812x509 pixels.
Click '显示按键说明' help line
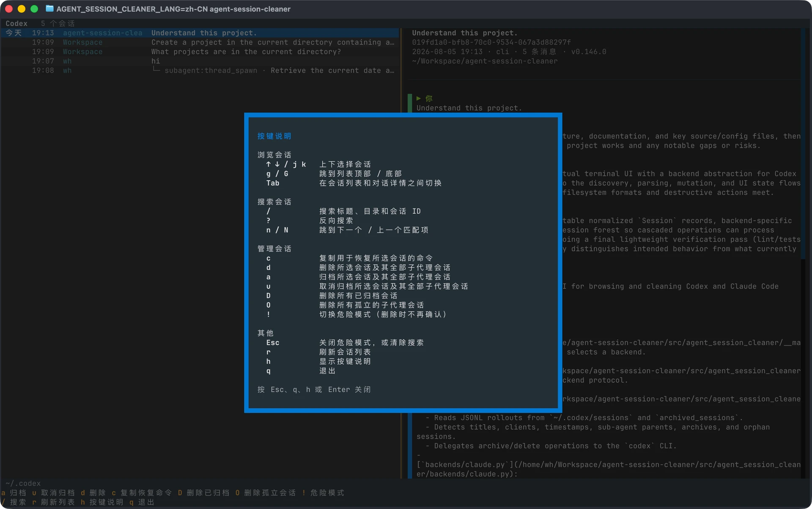(x=345, y=361)
